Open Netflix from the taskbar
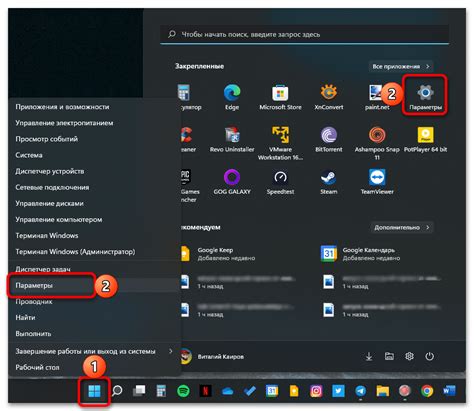 (x=205, y=390)
